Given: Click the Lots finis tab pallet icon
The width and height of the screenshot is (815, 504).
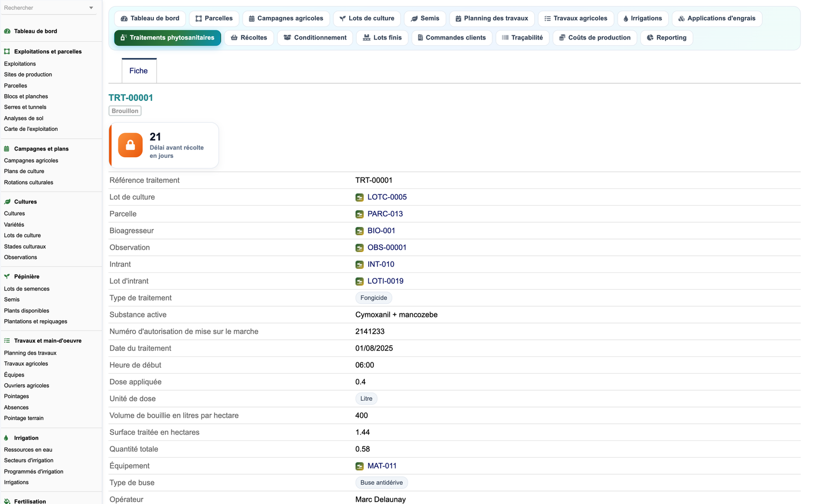Looking at the screenshot, I should [367, 38].
